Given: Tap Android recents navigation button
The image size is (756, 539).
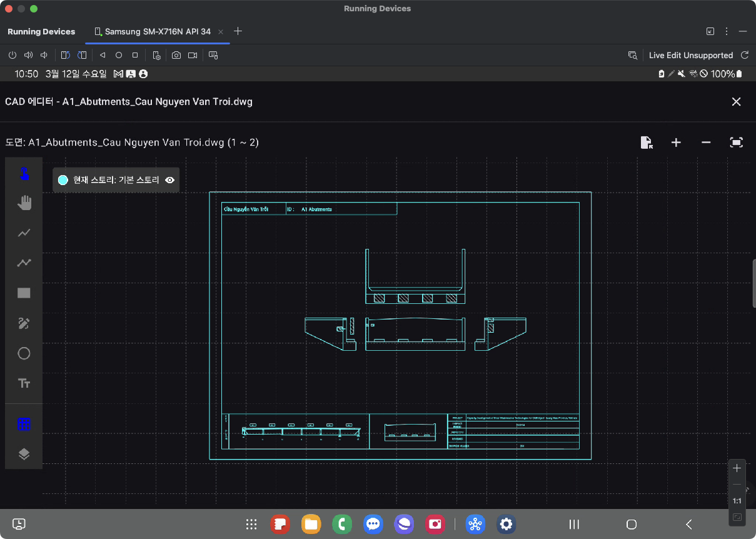Looking at the screenshot, I should click(574, 524).
